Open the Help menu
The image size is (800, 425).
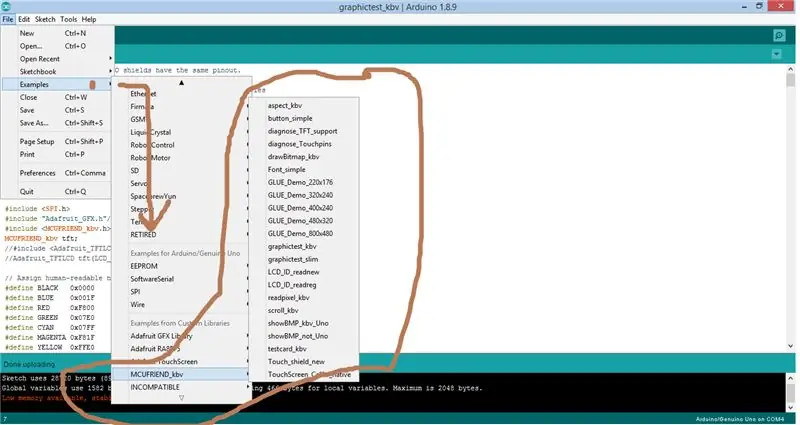(x=89, y=19)
